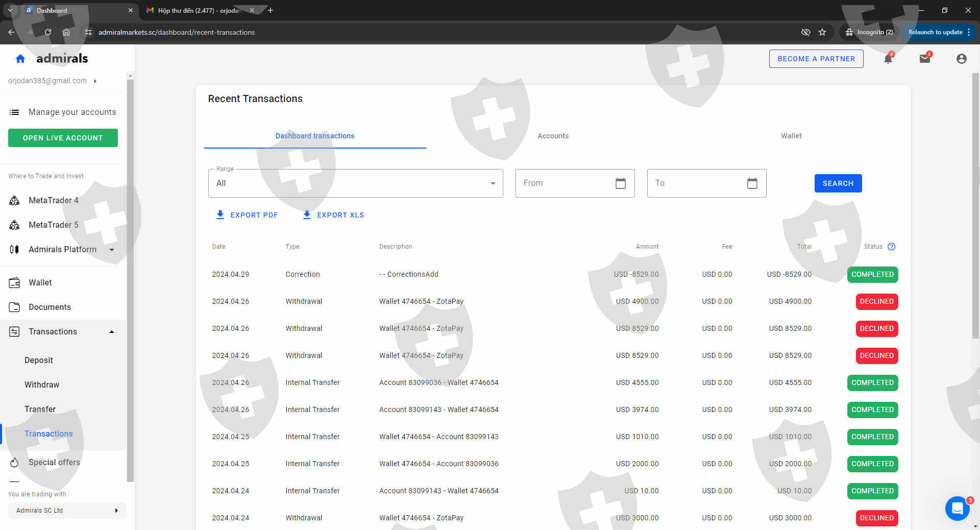Expand the Range dropdown set to All
This screenshot has height=530, width=980.
click(355, 183)
